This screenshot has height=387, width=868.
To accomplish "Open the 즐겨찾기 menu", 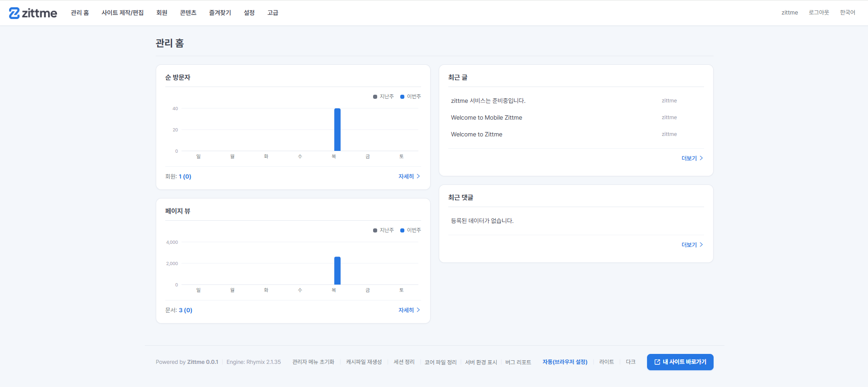I will click(x=220, y=13).
